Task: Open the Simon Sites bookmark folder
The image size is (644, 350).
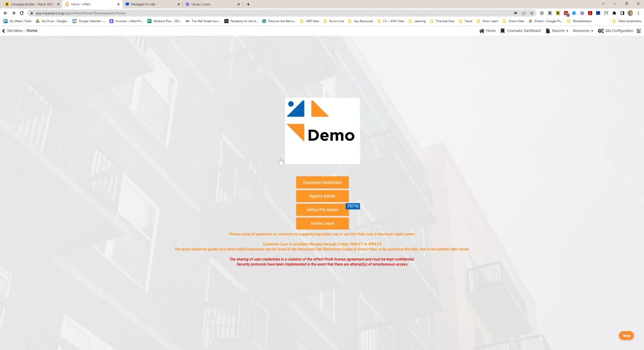Action: point(513,21)
